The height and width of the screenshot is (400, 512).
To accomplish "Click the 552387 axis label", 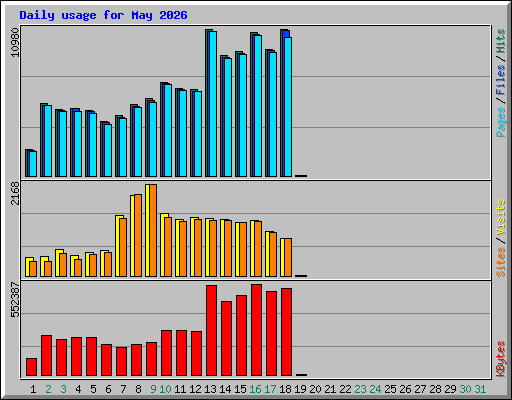I will point(15,300).
